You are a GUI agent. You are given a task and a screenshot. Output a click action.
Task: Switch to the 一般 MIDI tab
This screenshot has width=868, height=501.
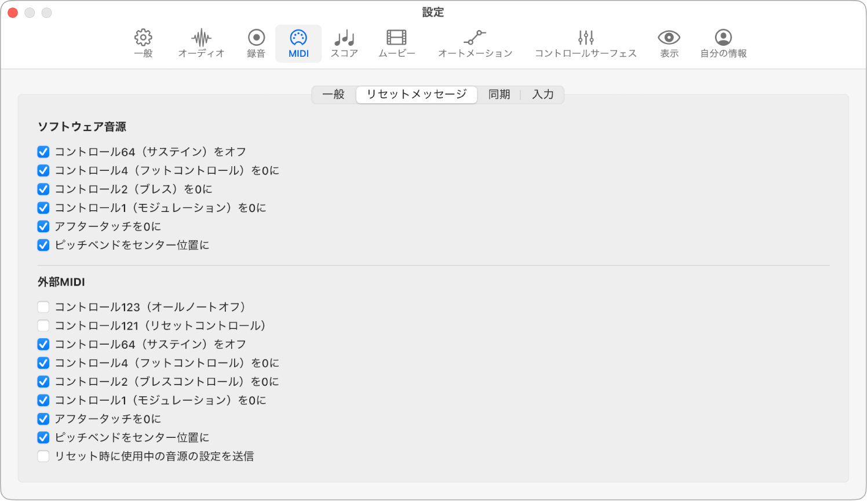[334, 94]
